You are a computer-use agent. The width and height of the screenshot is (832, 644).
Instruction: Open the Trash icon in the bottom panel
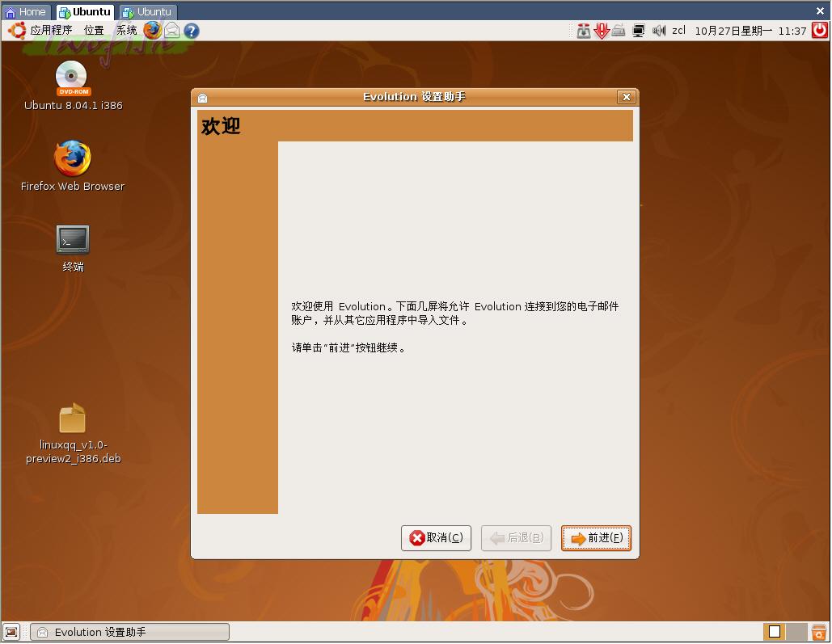coord(819,632)
